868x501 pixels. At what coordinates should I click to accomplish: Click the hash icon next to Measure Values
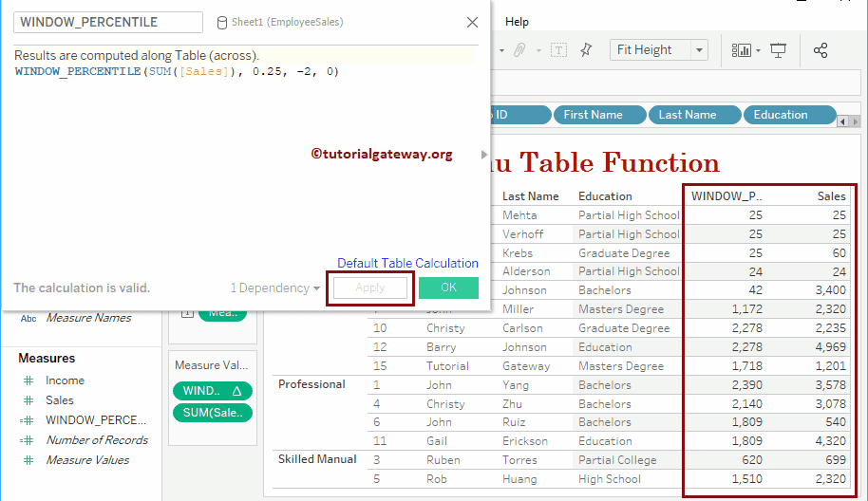[x=28, y=460]
